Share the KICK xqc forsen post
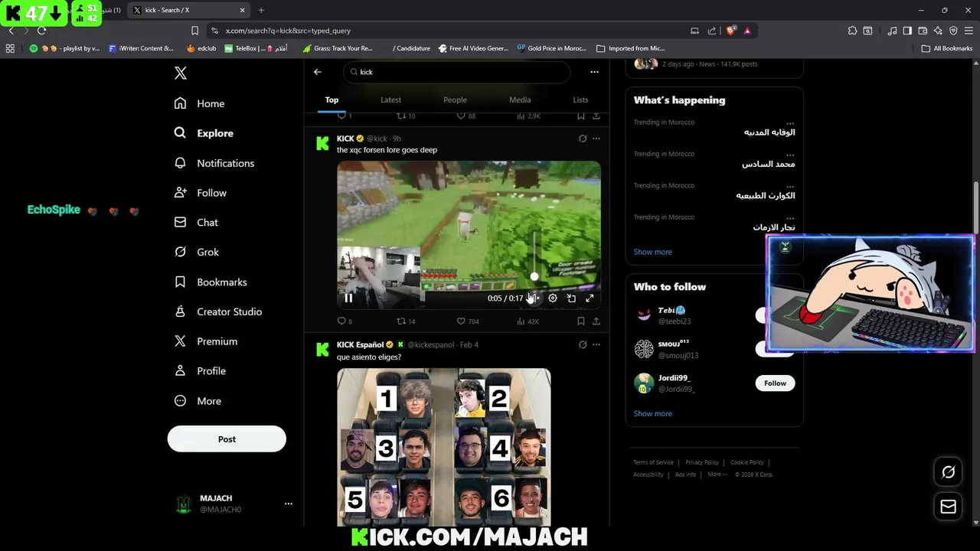 point(596,321)
